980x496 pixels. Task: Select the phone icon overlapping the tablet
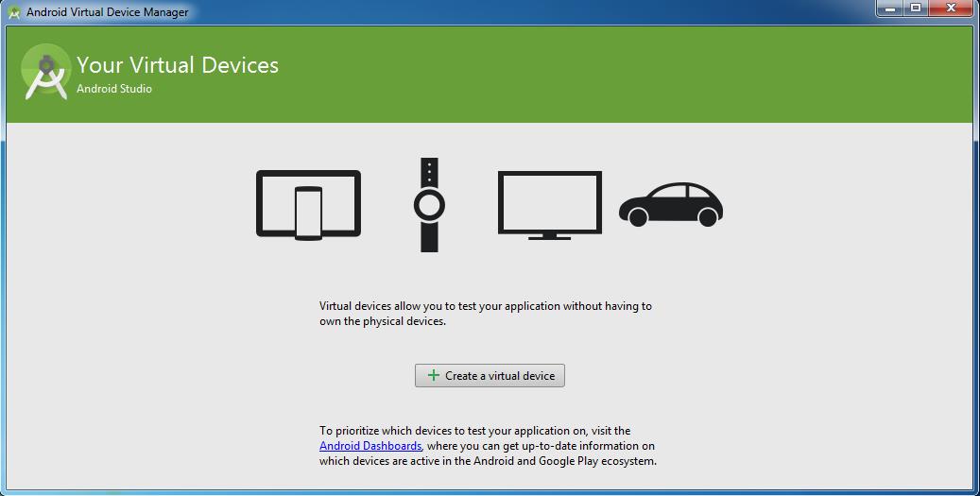point(309,214)
